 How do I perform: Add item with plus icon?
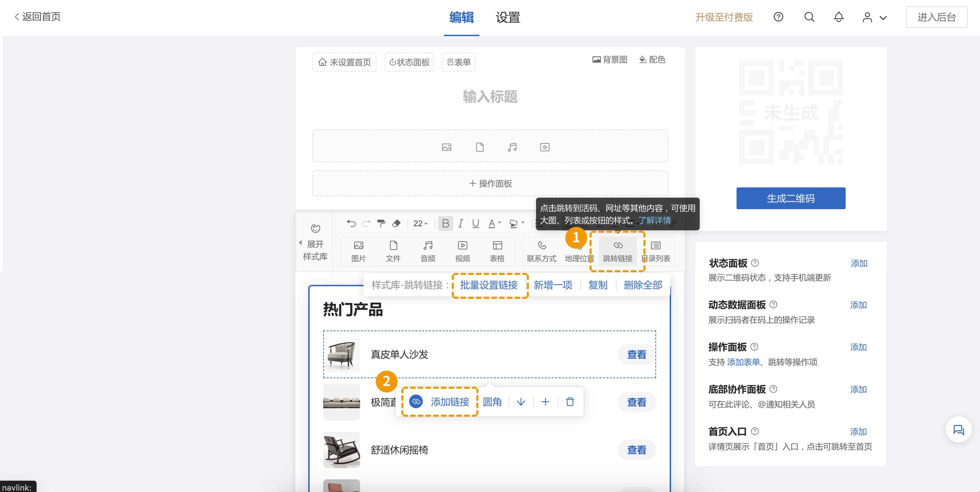click(x=545, y=401)
